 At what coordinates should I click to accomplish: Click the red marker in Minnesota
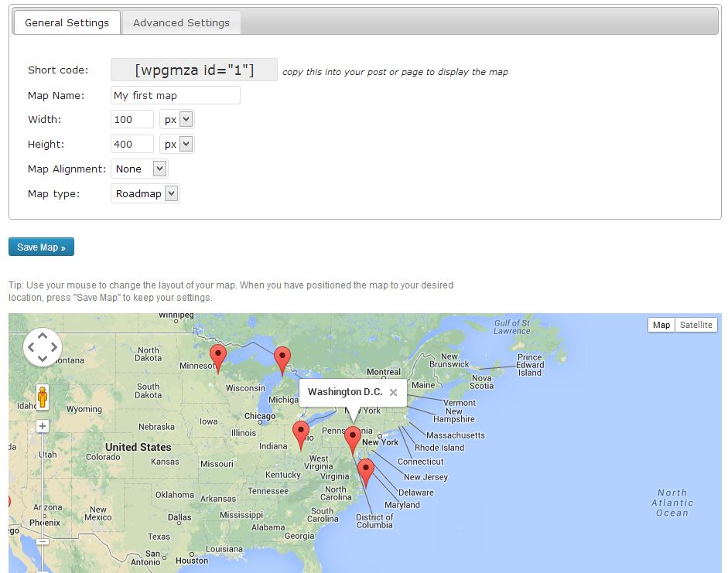click(218, 358)
